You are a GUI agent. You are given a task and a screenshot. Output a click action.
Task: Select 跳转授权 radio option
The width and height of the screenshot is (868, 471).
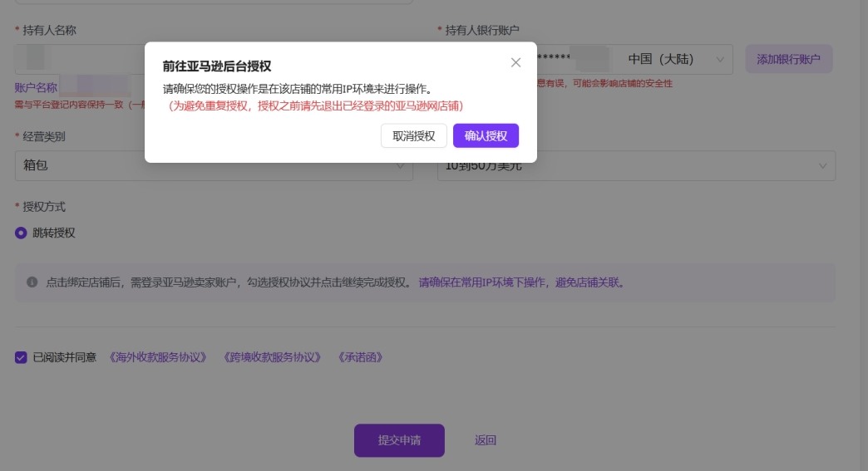pos(21,233)
